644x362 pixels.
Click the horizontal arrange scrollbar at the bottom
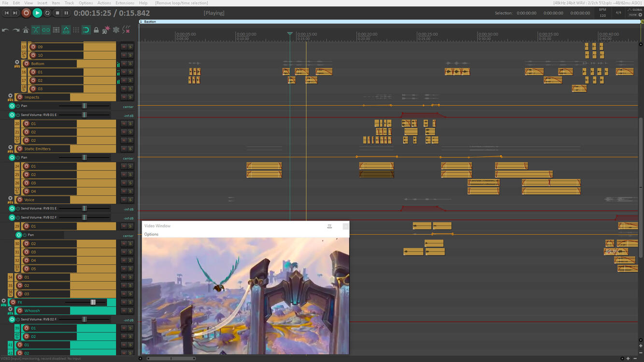(x=171, y=359)
